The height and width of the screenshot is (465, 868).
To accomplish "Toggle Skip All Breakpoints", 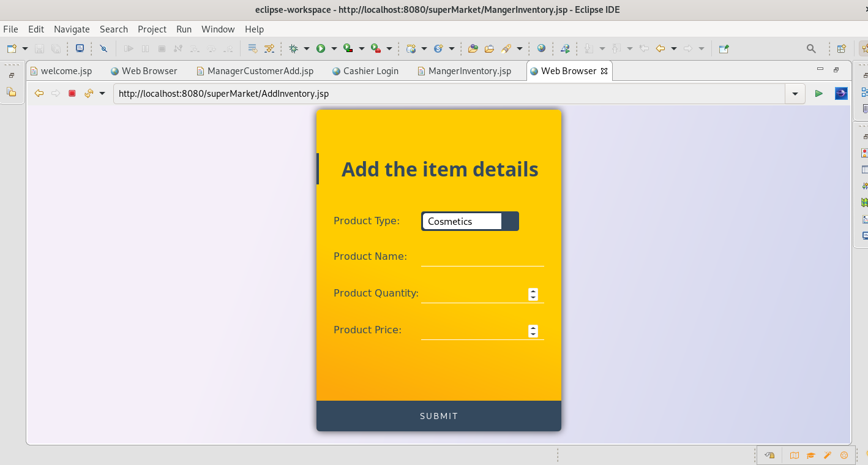I will tap(103, 48).
